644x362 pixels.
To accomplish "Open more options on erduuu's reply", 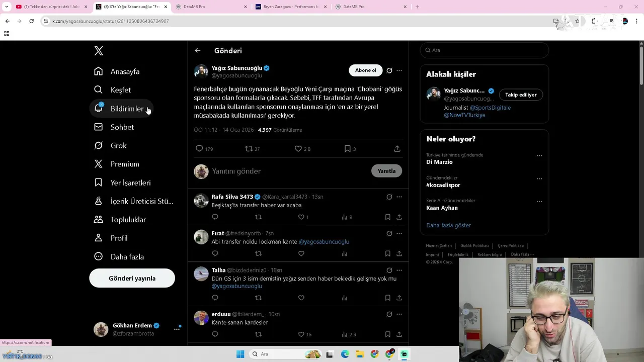I will 399,314.
